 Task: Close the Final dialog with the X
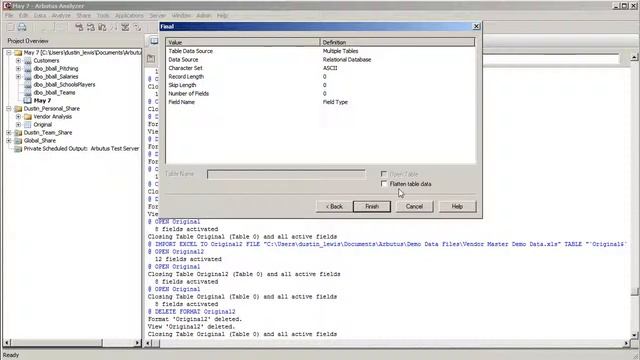click(x=476, y=27)
